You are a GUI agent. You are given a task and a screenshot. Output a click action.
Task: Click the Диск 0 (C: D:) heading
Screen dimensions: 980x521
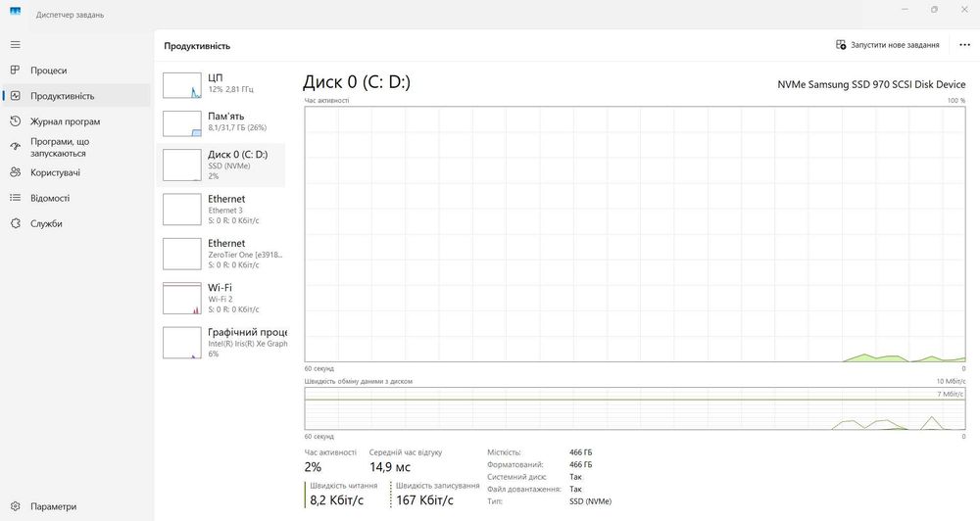(357, 82)
